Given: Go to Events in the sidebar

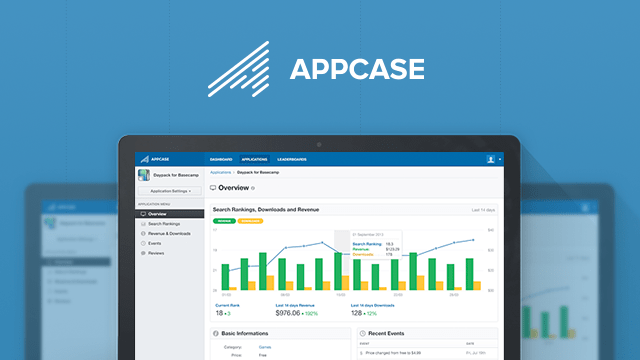Looking at the screenshot, I should coord(154,243).
